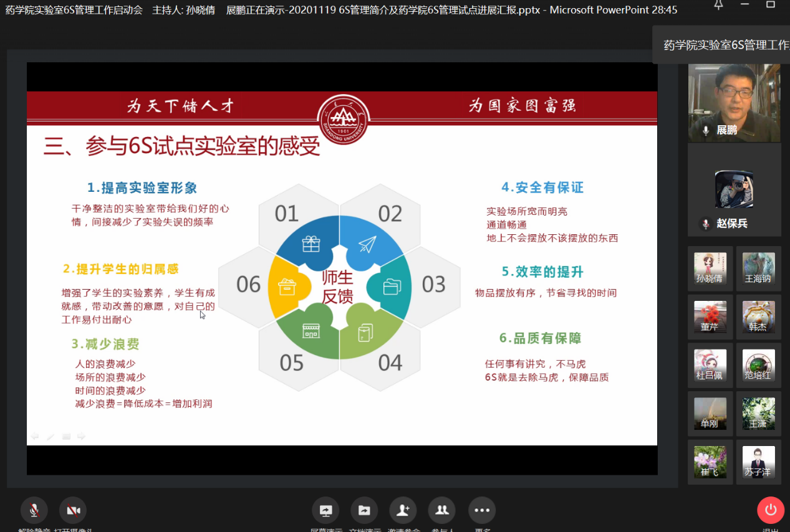Click the 药学院实验室6S管理工作 notification popup
The width and height of the screenshot is (790, 532).
click(723, 45)
